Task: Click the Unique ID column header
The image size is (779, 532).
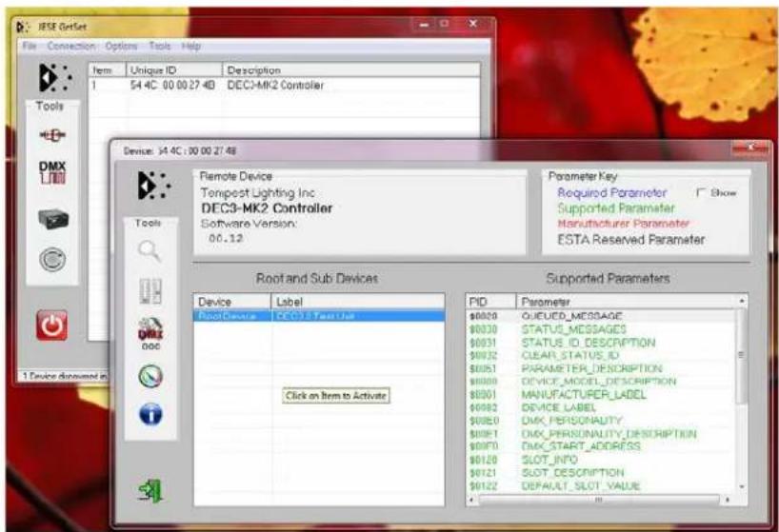Action: [x=174, y=70]
